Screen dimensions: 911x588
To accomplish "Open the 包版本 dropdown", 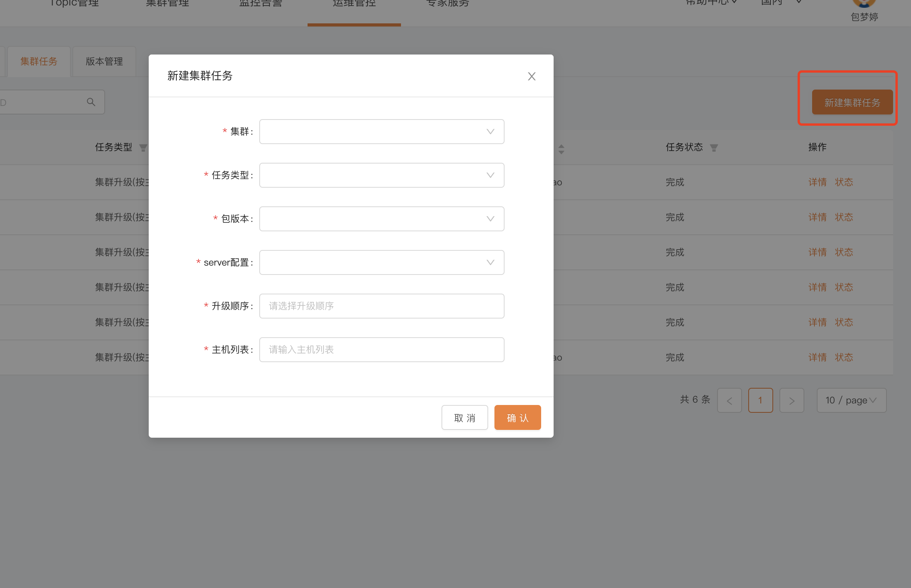I will pos(382,219).
